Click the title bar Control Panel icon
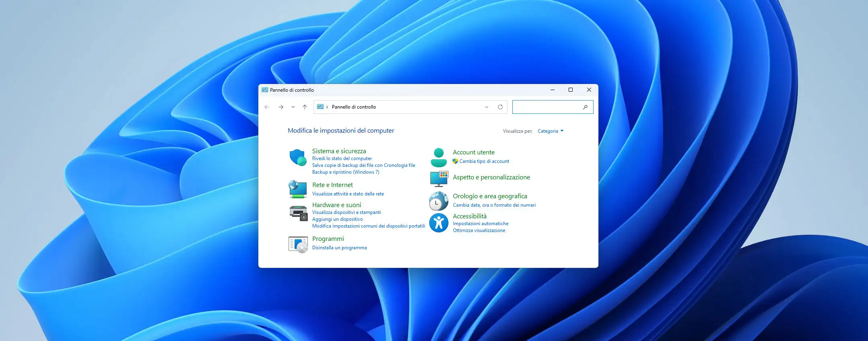Screen dimensions: 868x341 pos(265,90)
